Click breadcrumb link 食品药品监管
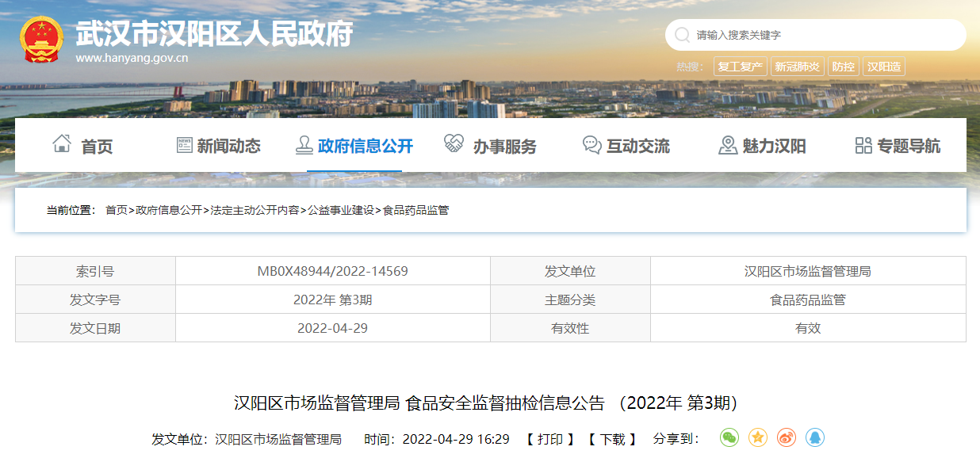Image resolution: width=980 pixels, height=458 pixels. click(x=415, y=210)
